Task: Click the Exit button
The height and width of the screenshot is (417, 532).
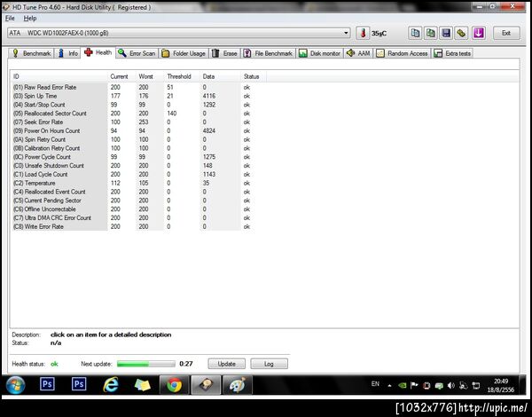Action: [x=506, y=33]
